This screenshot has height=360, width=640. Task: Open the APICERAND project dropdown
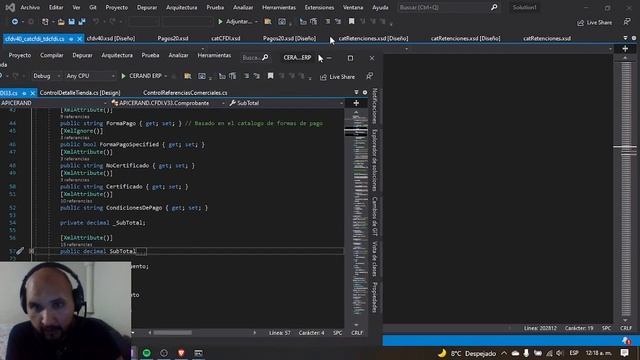(x=53, y=103)
